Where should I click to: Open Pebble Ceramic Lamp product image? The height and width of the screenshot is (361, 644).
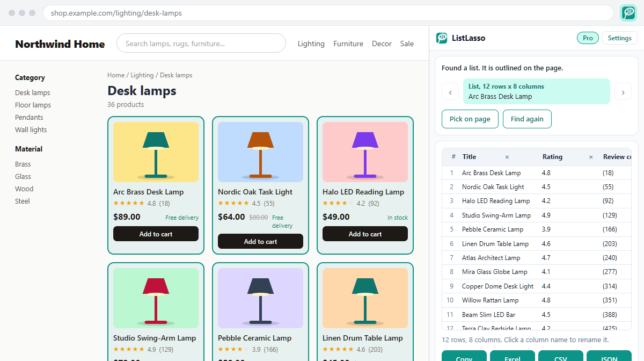pyautogui.click(x=260, y=298)
